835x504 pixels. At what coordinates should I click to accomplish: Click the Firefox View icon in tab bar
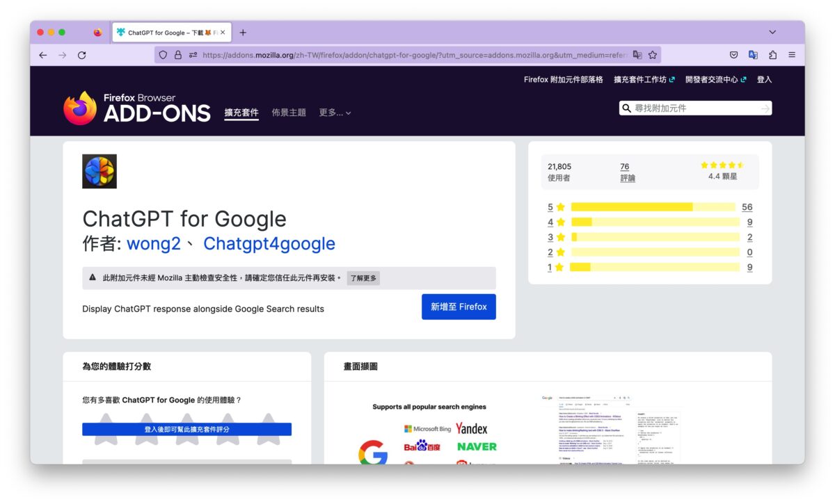(x=97, y=33)
